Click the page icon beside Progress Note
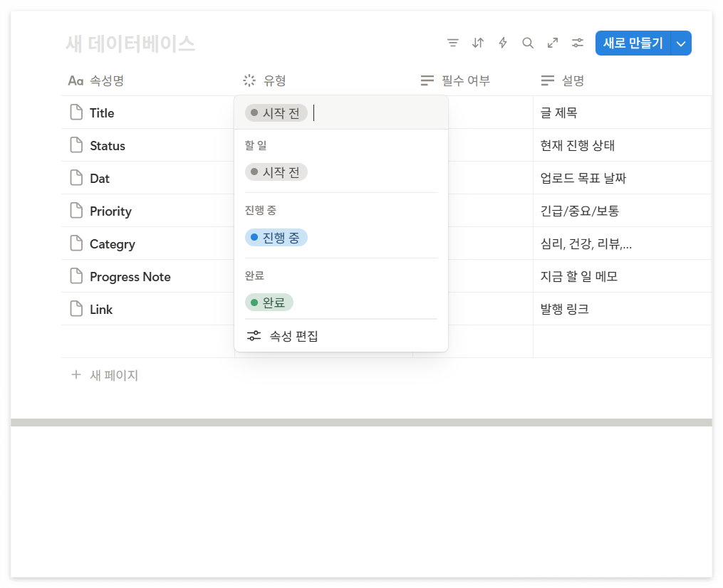This screenshot has width=723, height=588. [76, 275]
